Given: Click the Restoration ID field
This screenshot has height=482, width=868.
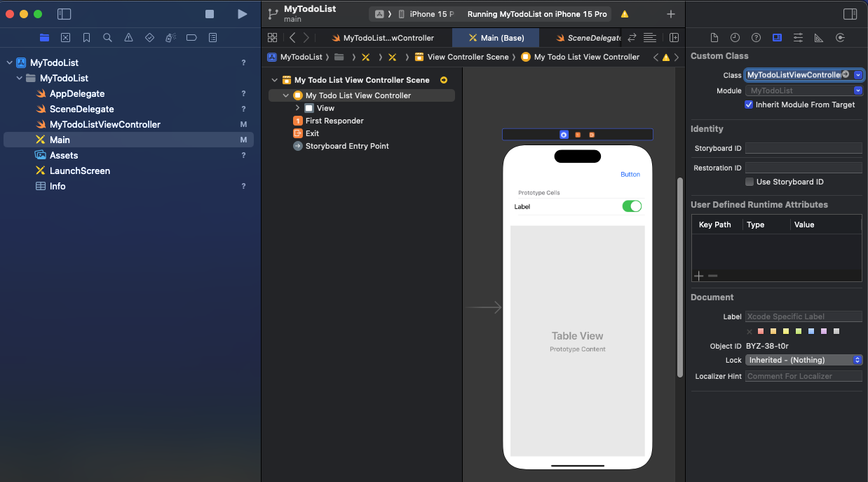Looking at the screenshot, I should [x=803, y=168].
